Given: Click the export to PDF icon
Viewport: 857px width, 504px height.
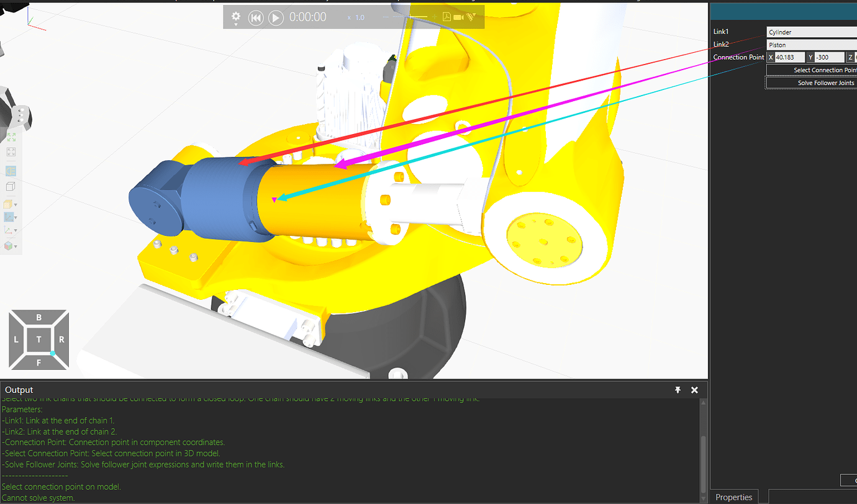Looking at the screenshot, I should click(447, 16).
